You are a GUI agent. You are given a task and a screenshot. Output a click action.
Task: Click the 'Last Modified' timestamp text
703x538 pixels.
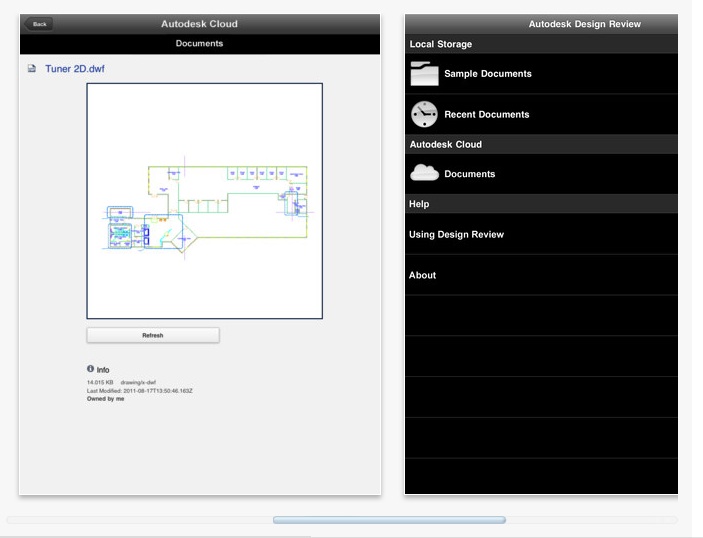[x=139, y=391]
